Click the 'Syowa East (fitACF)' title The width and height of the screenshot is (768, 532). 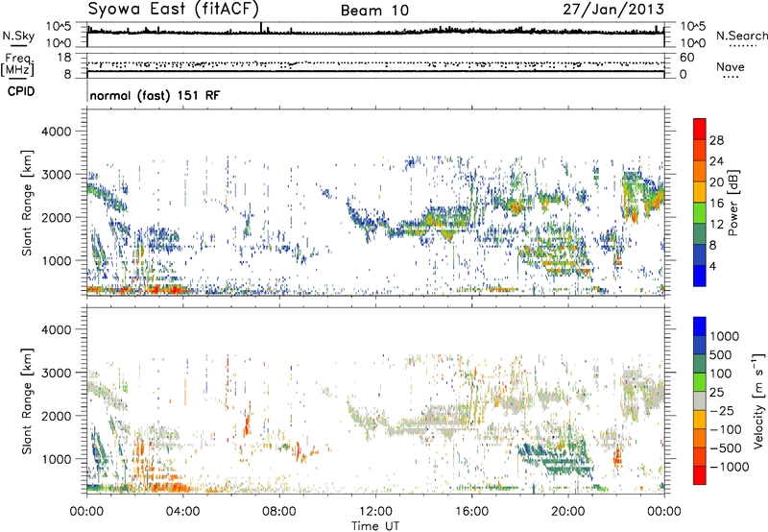coord(173,9)
